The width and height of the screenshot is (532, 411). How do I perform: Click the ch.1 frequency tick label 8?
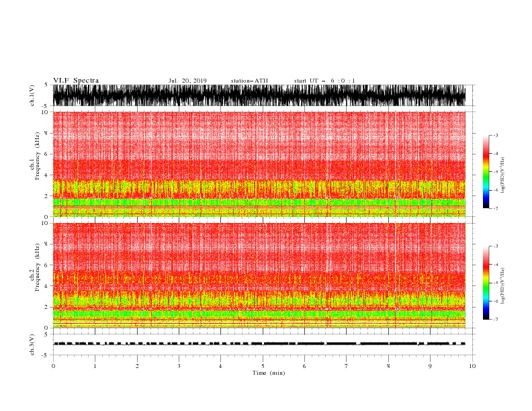click(x=47, y=133)
